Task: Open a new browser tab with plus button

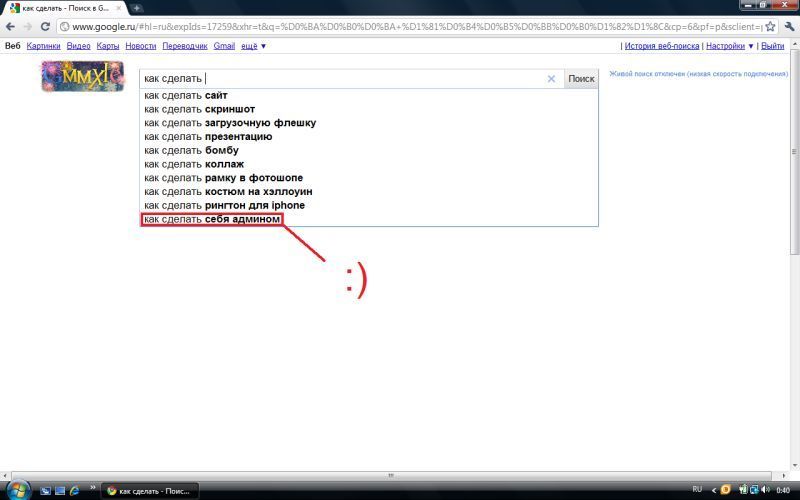Action: (137, 8)
